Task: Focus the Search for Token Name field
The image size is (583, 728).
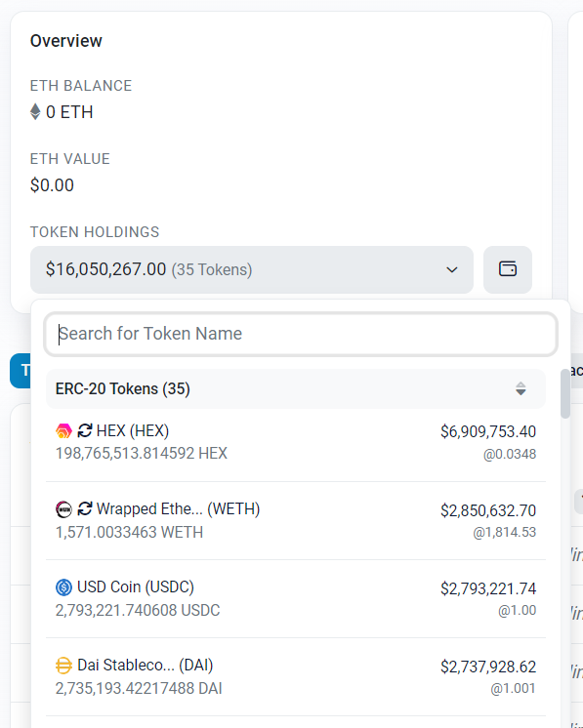Action: [301, 334]
